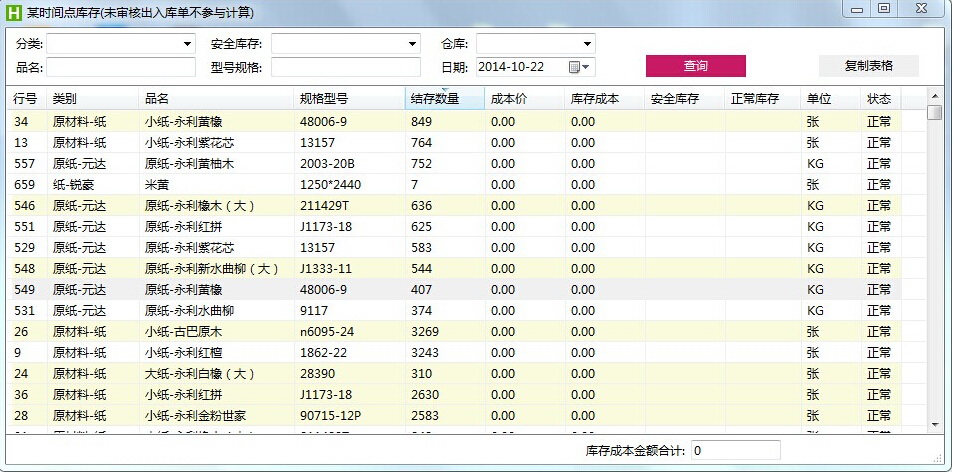Open the calendar picker for 日期
The image size is (953, 472).
(575, 67)
